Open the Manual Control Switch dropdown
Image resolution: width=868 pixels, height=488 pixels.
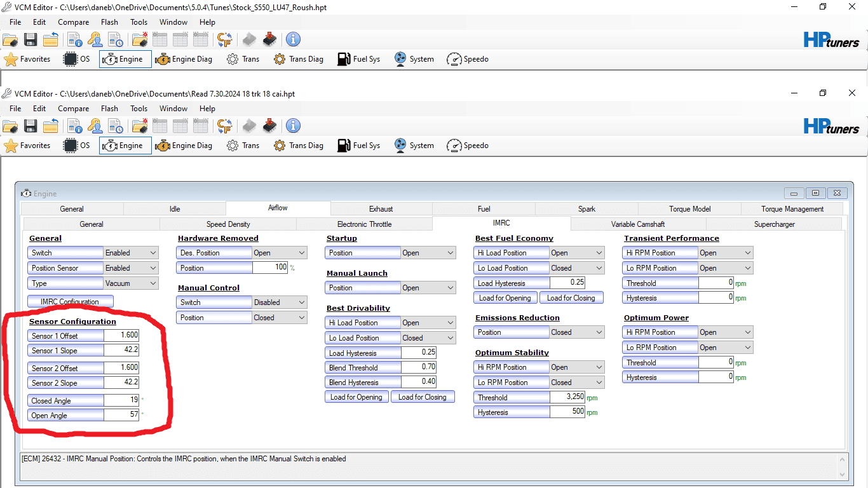click(280, 302)
